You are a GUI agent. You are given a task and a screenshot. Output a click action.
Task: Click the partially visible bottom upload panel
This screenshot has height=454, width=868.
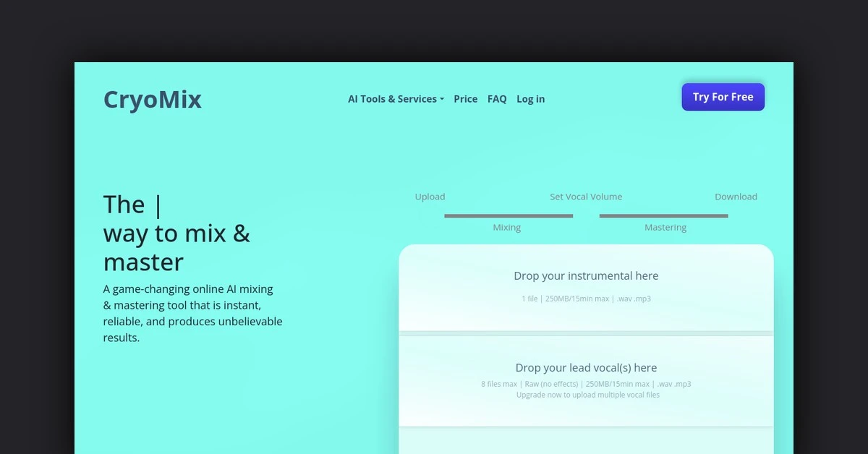coord(586,441)
